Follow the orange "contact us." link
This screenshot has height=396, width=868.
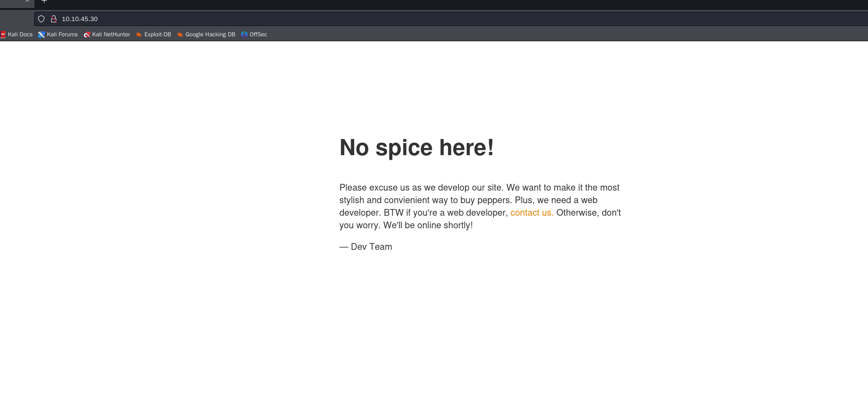[532, 213]
